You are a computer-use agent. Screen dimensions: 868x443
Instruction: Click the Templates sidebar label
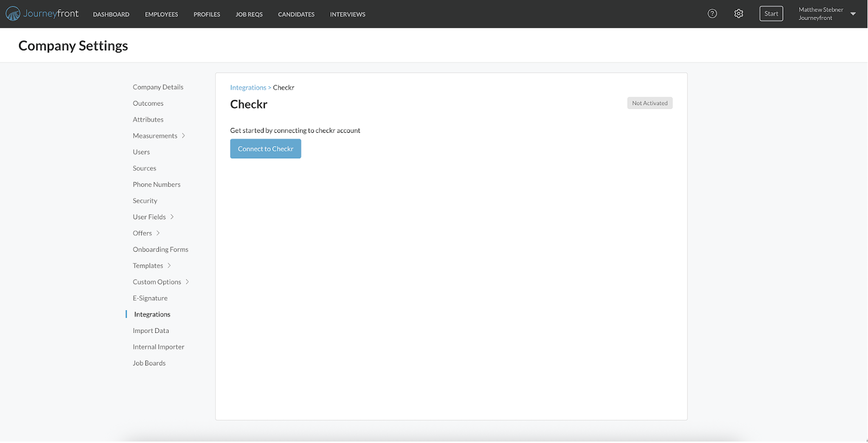(148, 266)
